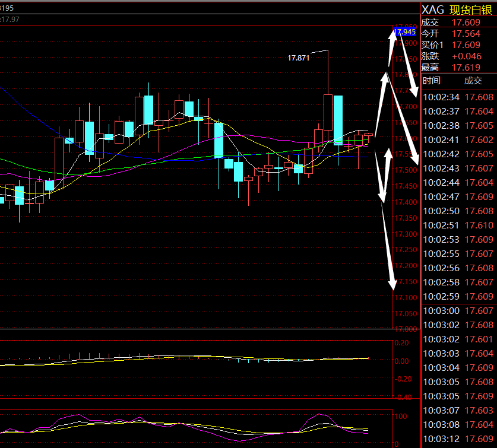Select the 10:02:38 tick row
Screen dimensions: 497x448
pos(458,125)
